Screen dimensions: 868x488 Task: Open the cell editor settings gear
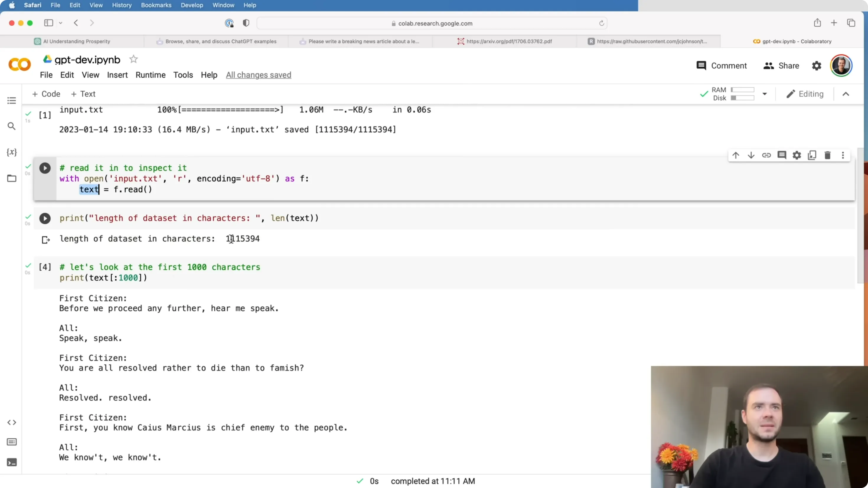coord(797,155)
